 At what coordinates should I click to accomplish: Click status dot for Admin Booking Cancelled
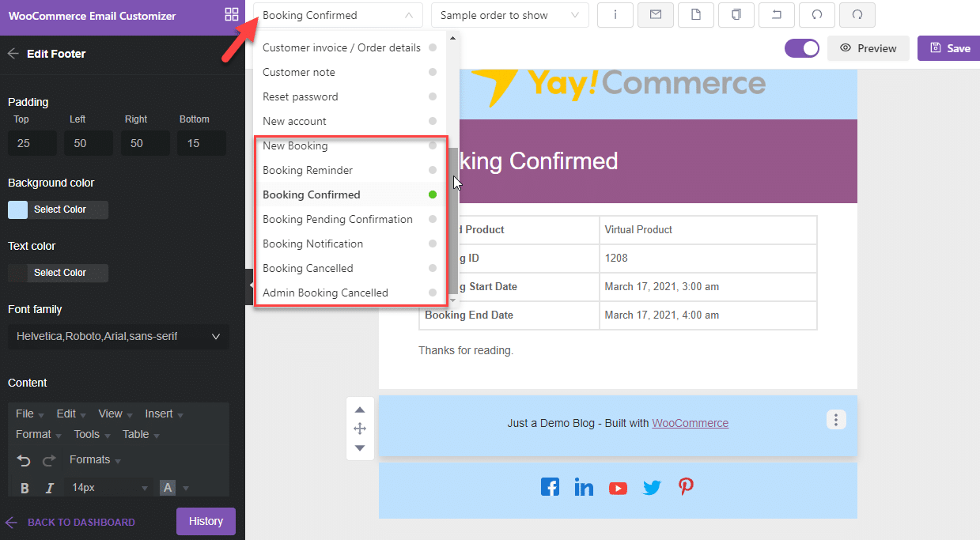click(x=433, y=293)
